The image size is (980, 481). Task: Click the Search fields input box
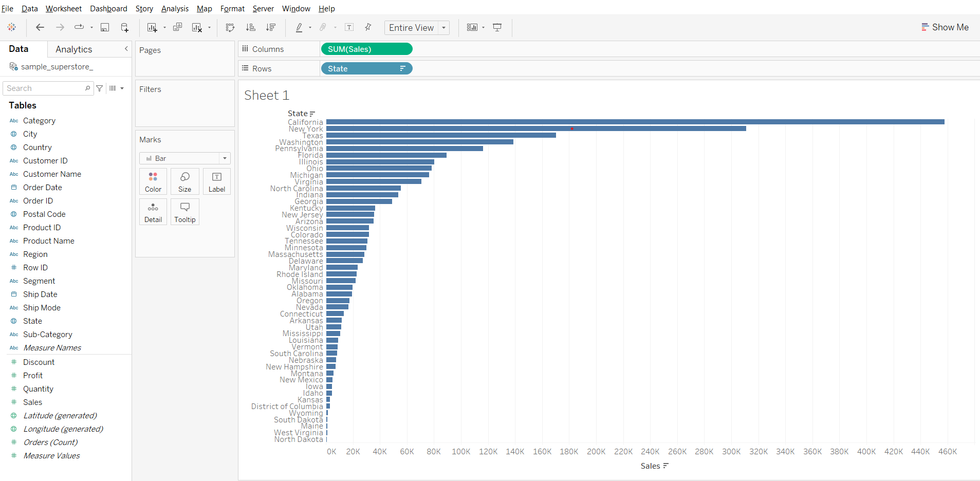[x=45, y=88]
